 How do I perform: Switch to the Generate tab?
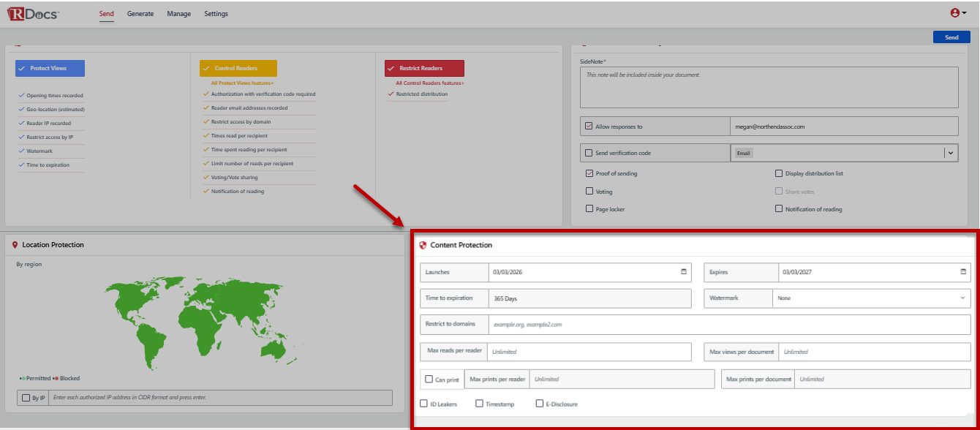tap(140, 14)
